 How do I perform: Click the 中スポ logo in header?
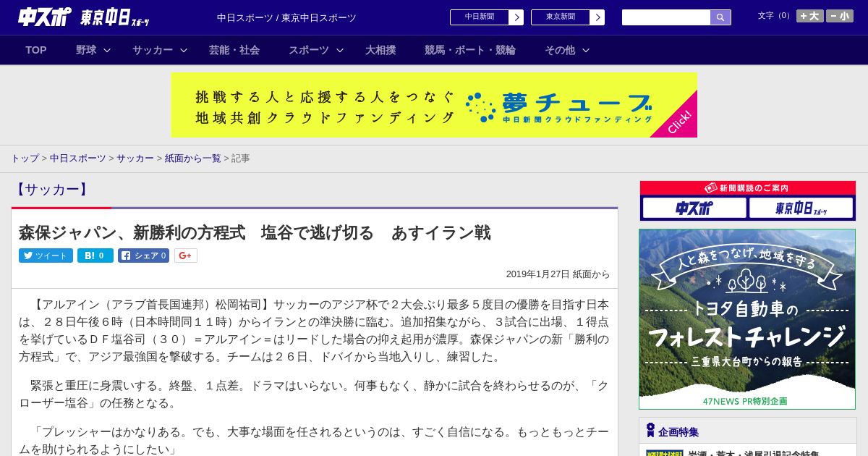pos(44,17)
